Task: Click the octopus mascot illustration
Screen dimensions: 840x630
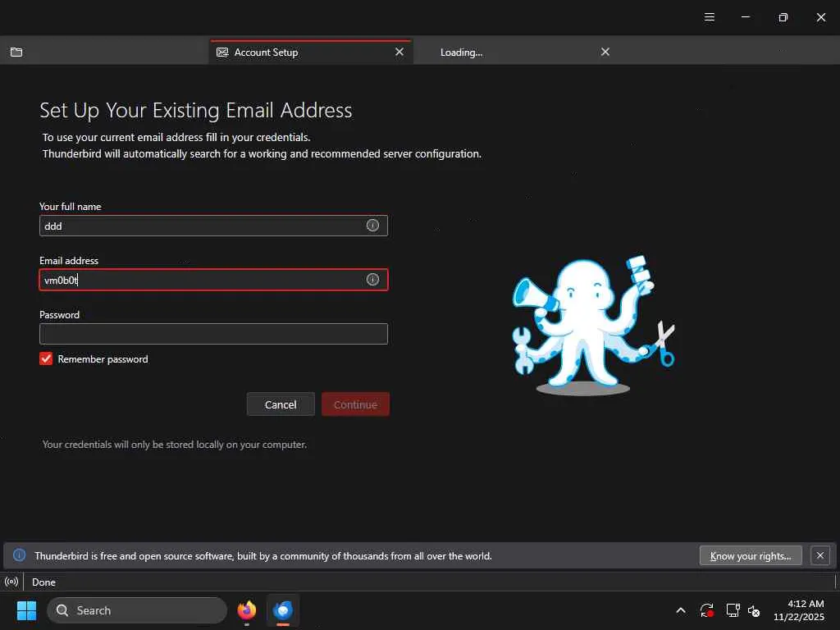Action: click(x=593, y=325)
